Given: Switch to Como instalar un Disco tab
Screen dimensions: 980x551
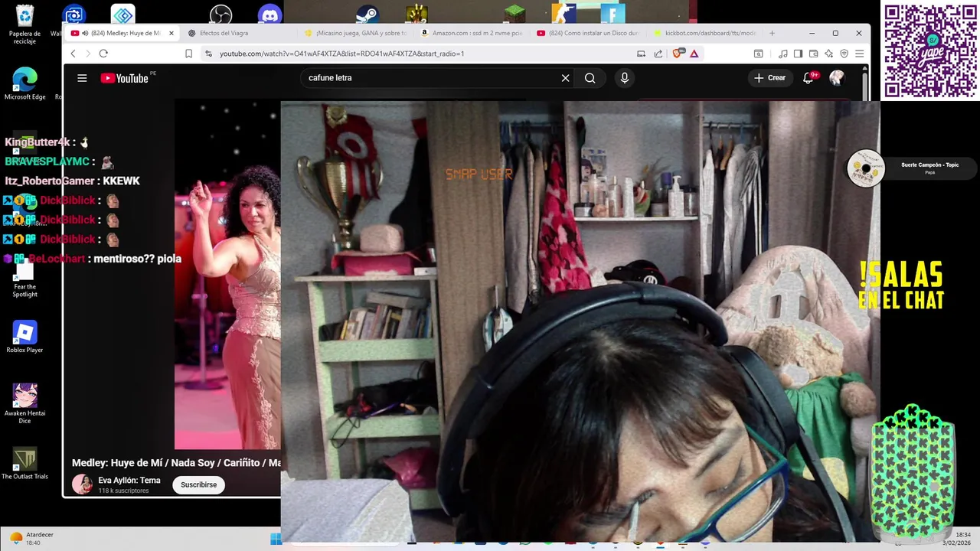Looking at the screenshot, I should pos(588,33).
